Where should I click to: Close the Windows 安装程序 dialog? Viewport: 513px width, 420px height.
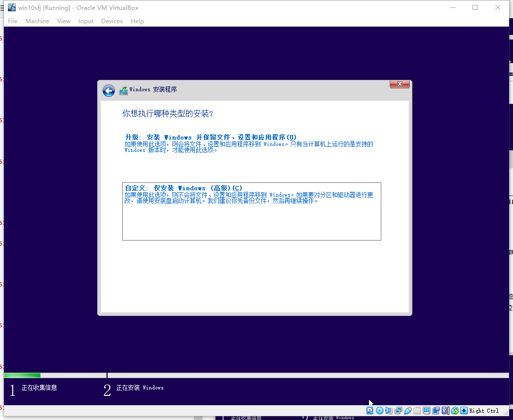(400, 84)
